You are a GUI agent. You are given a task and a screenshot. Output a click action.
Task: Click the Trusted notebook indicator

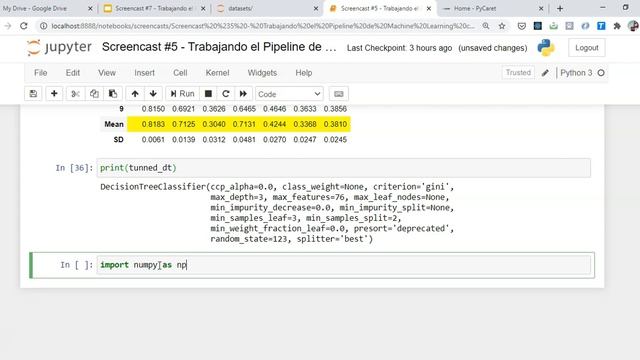pos(518,73)
